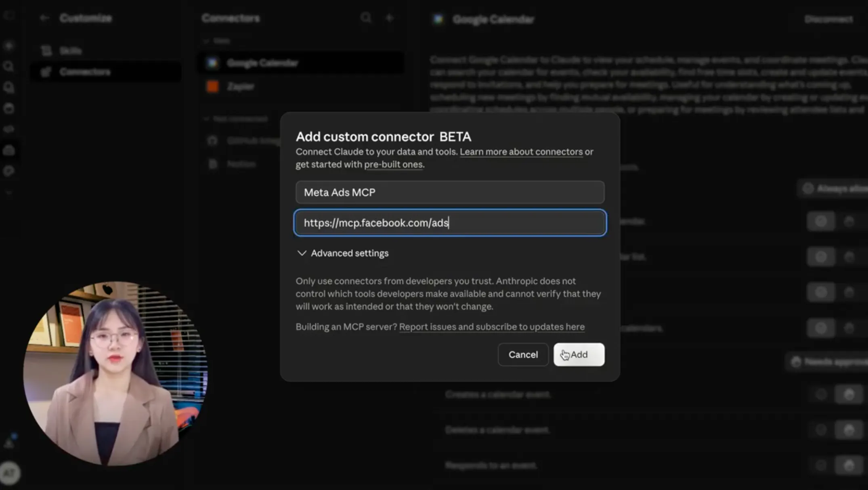Click the plus icon in Connectors header
The image size is (868, 490).
(x=389, y=18)
